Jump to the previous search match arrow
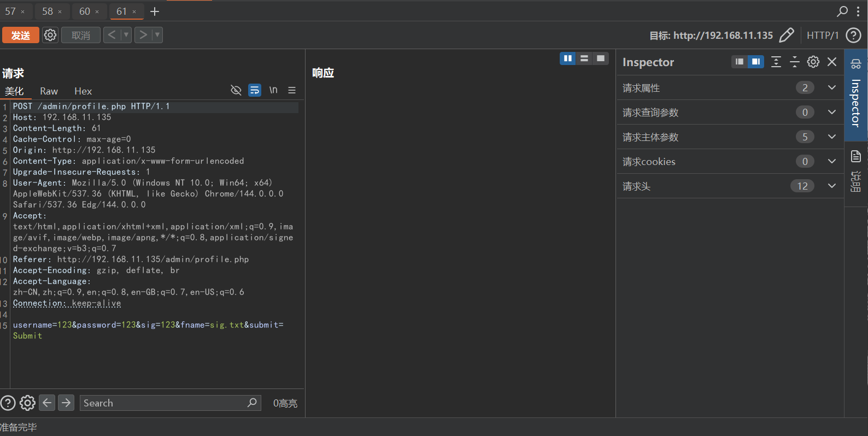Viewport: 868px width, 436px height. [x=48, y=403]
